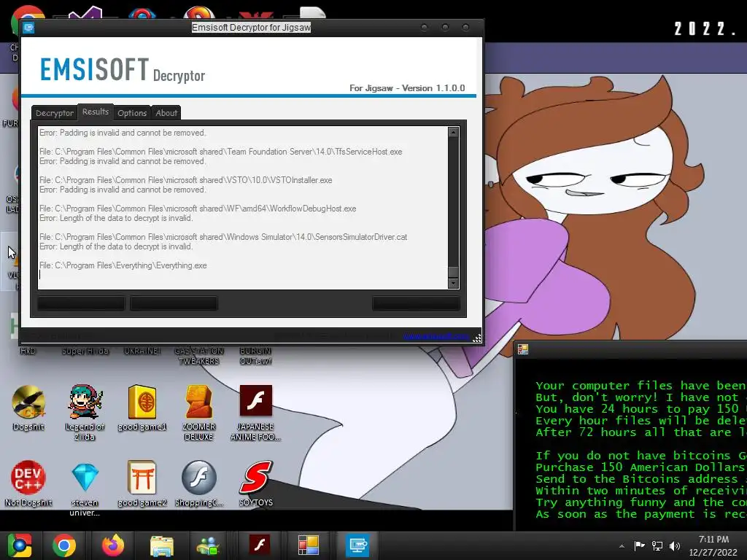Viewport: 747px width, 560px height.
Task: Click the VSTOInstaller.exe file line
Action: (x=186, y=180)
